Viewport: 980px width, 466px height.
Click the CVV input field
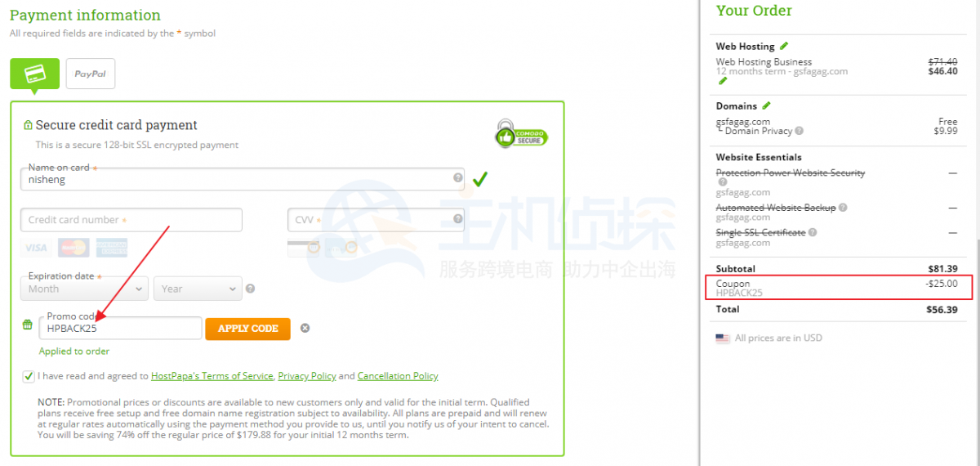pyautogui.click(x=376, y=220)
